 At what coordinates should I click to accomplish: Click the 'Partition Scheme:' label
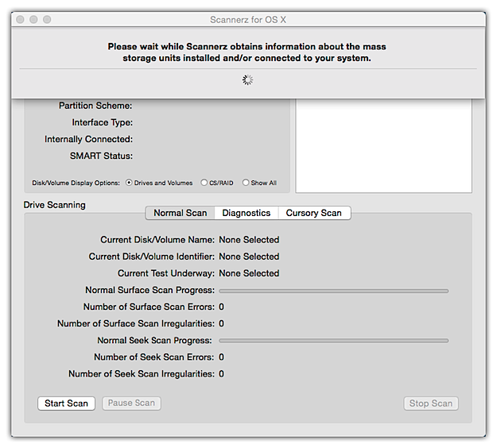pos(95,106)
